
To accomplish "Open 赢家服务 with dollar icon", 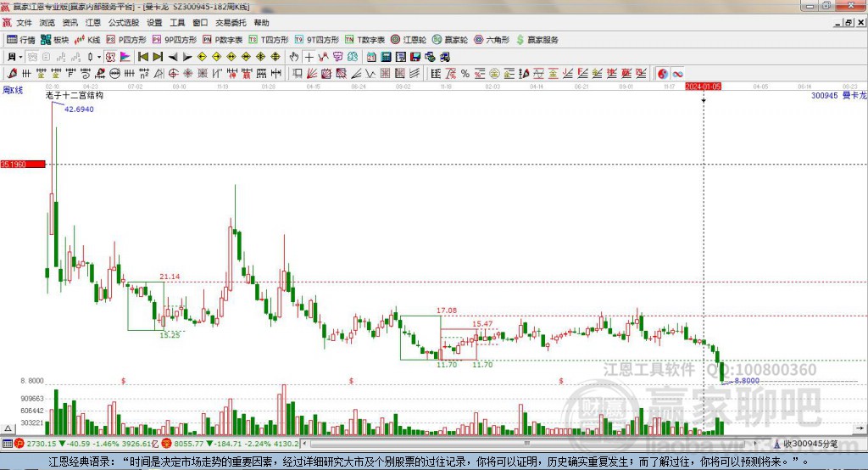I will (537, 40).
